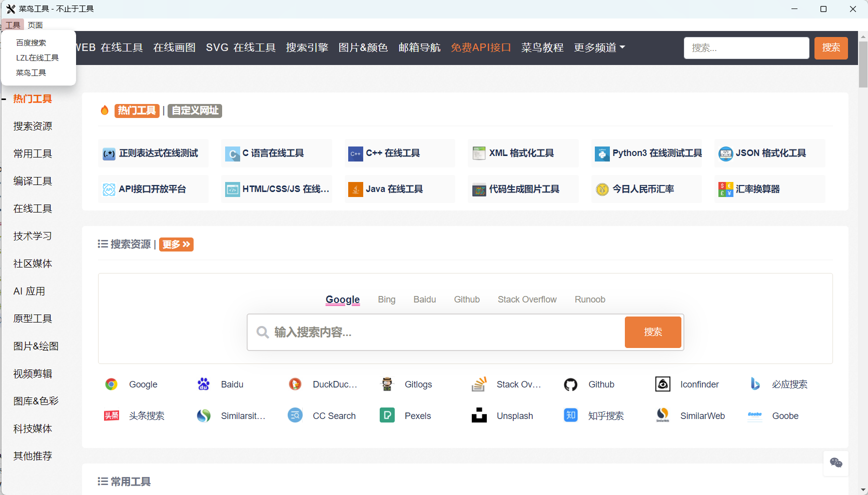Screen dimensions: 868x495
Task: Go to 编译工具 in sidebar
Action: tap(33, 181)
